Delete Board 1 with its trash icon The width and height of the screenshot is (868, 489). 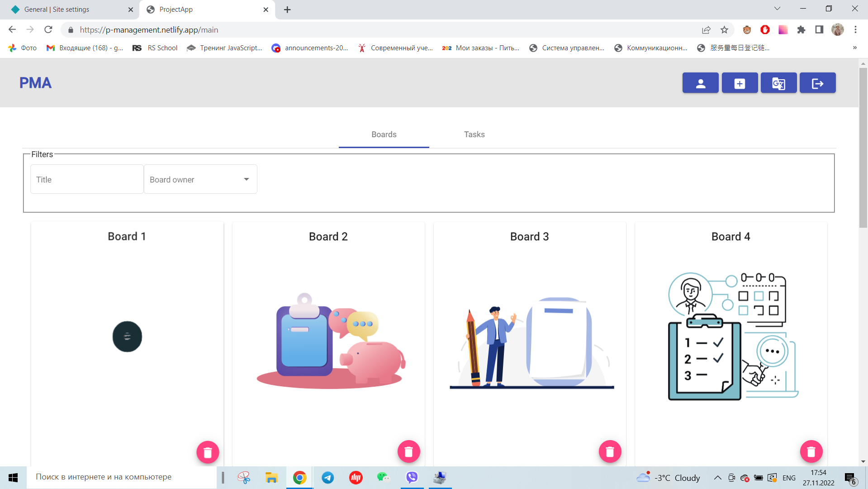(208, 452)
